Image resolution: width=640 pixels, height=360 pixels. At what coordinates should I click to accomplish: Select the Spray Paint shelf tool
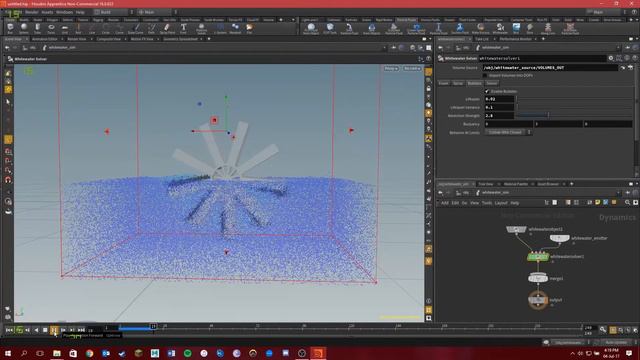pos(167,28)
